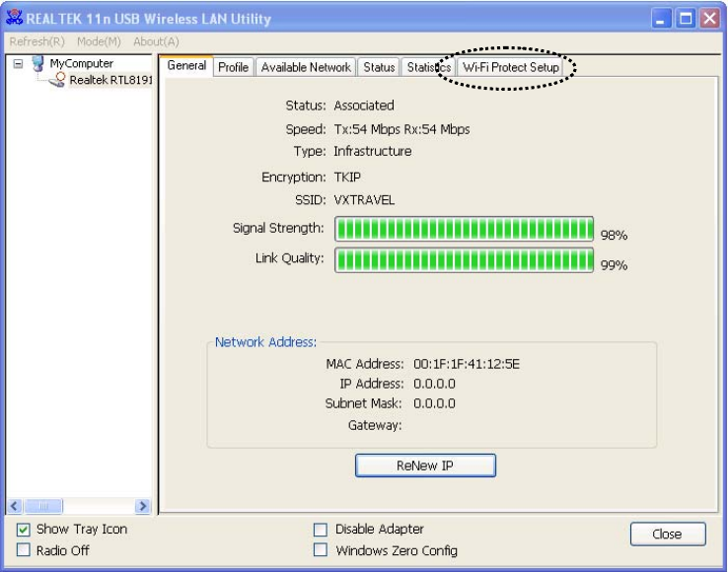Viewport: 728px width, 572px height.
Task: Click MAC address 00:1F:1F:41:12:5E
Action: [x=467, y=364]
